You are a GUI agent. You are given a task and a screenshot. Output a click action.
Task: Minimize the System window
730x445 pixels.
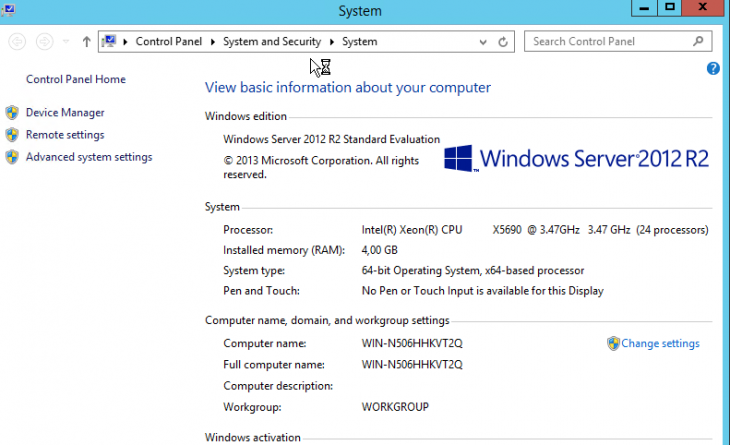[644, 8]
